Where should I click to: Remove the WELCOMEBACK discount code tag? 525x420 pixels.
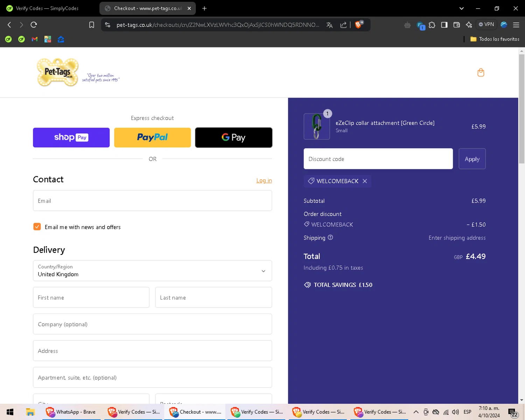(x=365, y=181)
